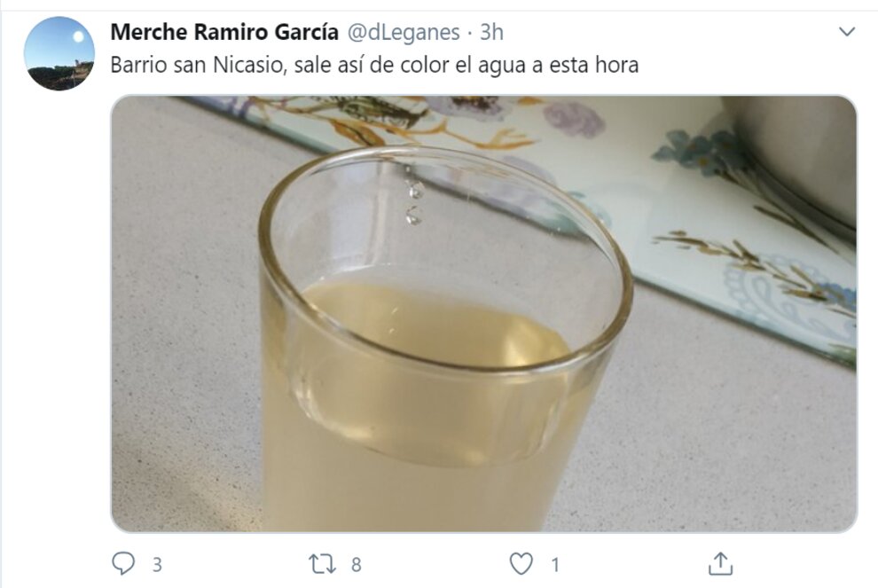Screen dimensions: 878x588
Task: Share the tweet via upload arrow icon
Action: [720, 563]
